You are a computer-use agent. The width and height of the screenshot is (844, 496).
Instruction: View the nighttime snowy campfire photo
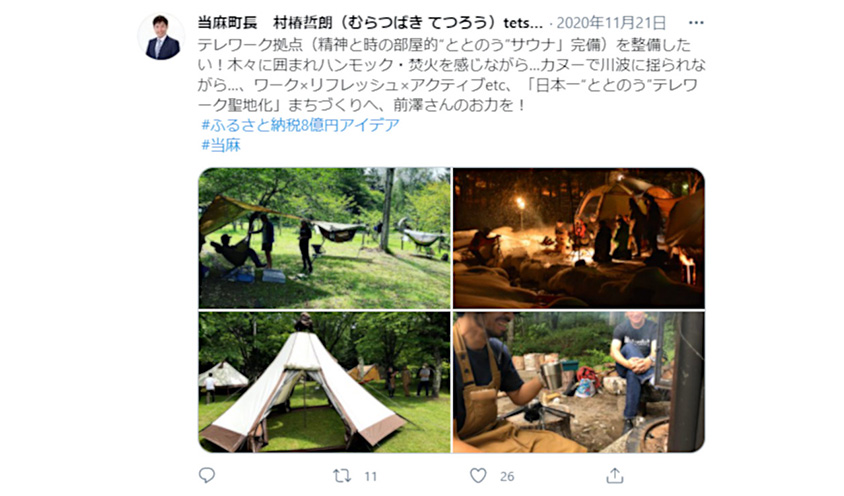(x=579, y=238)
